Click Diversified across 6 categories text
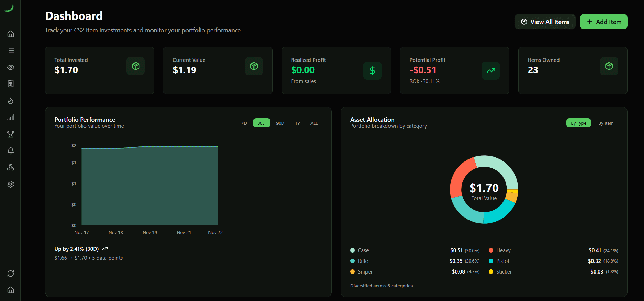Image resolution: width=644 pixels, height=301 pixels. (x=381, y=286)
